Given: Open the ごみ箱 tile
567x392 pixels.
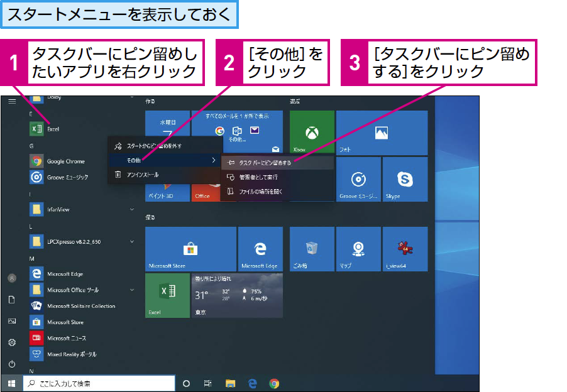Looking at the screenshot, I should 312,249.
